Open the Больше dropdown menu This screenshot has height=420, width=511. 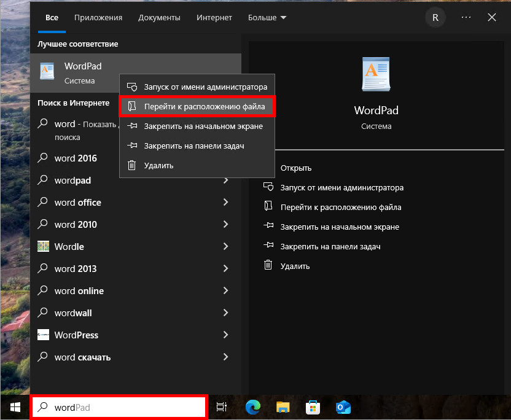pyautogui.click(x=267, y=17)
